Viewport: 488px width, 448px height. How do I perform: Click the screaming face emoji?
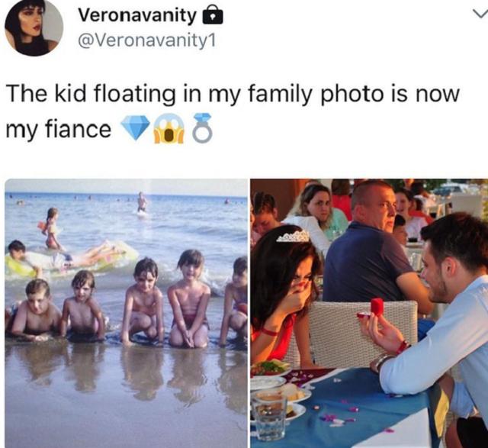[168, 128]
